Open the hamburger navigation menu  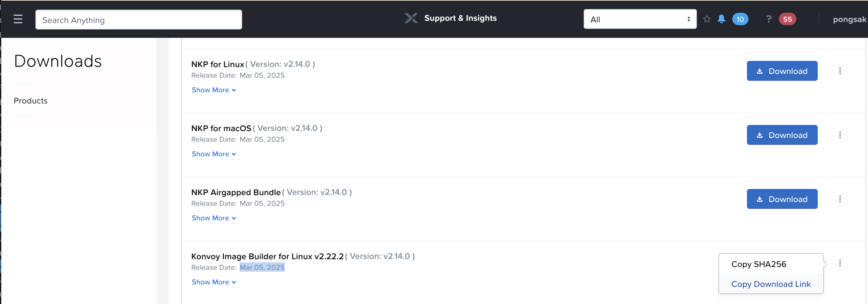18,19
